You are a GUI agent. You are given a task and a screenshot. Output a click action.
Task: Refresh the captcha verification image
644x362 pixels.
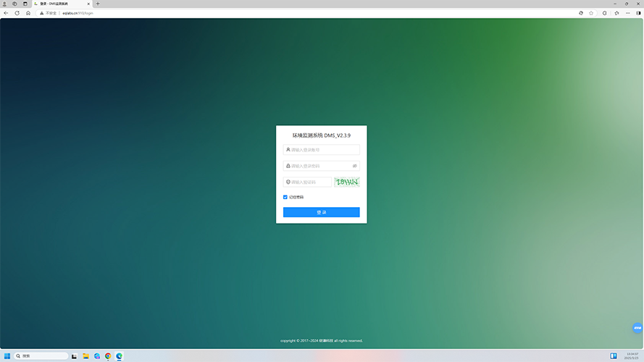347,182
